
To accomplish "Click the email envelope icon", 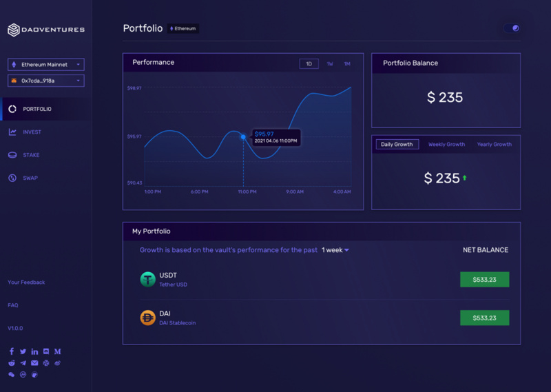I will pyautogui.click(x=34, y=363).
